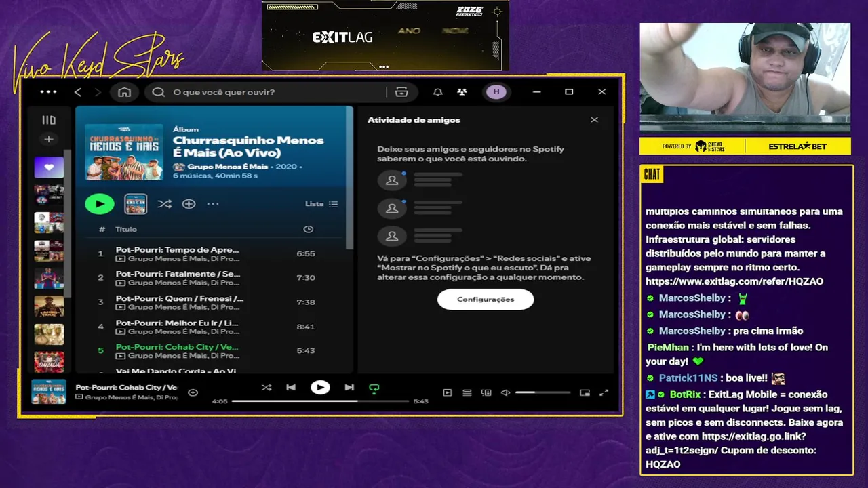
Task: Click the BotRix username in chat
Action: [x=685, y=394]
